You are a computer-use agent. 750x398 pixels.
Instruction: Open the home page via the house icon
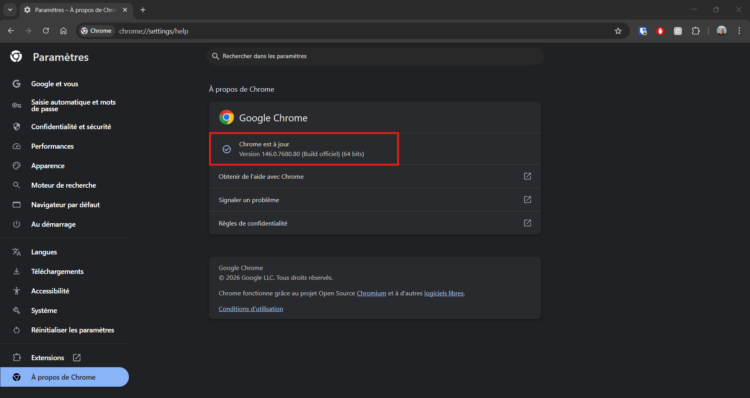click(63, 31)
